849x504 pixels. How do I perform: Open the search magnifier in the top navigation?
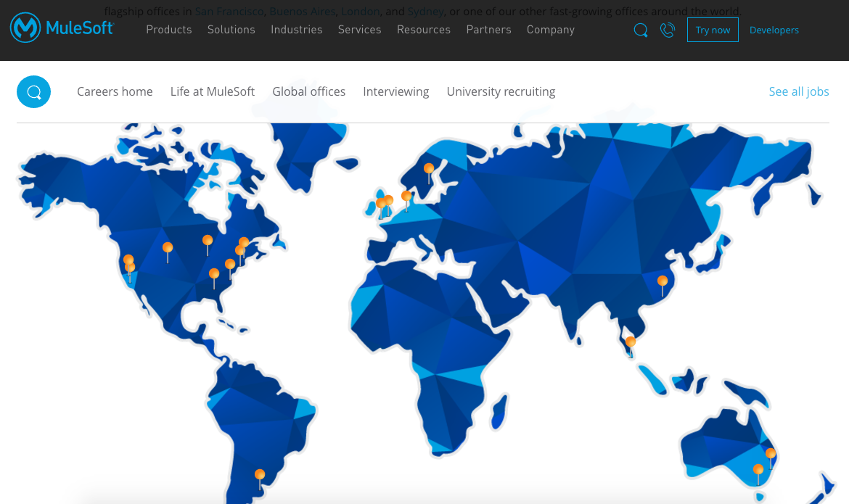[640, 30]
